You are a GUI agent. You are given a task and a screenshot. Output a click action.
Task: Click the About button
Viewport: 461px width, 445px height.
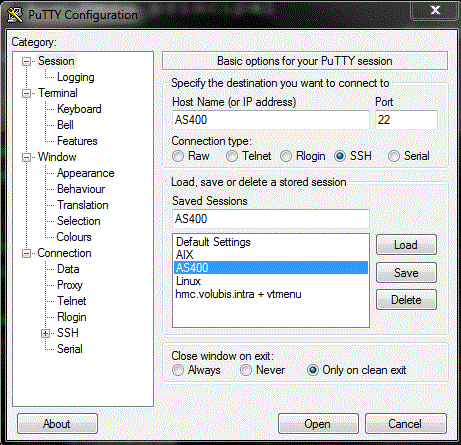57,424
